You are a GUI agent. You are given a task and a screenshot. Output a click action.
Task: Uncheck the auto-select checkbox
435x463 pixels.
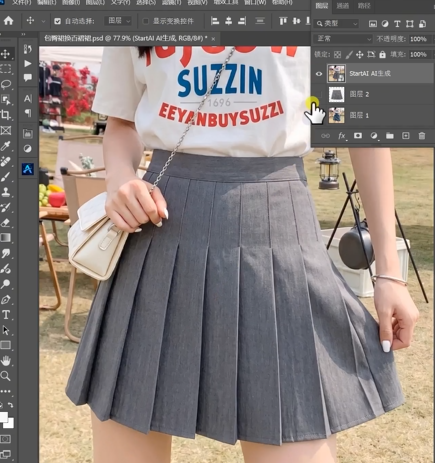pyautogui.click(x=57, y=21)
